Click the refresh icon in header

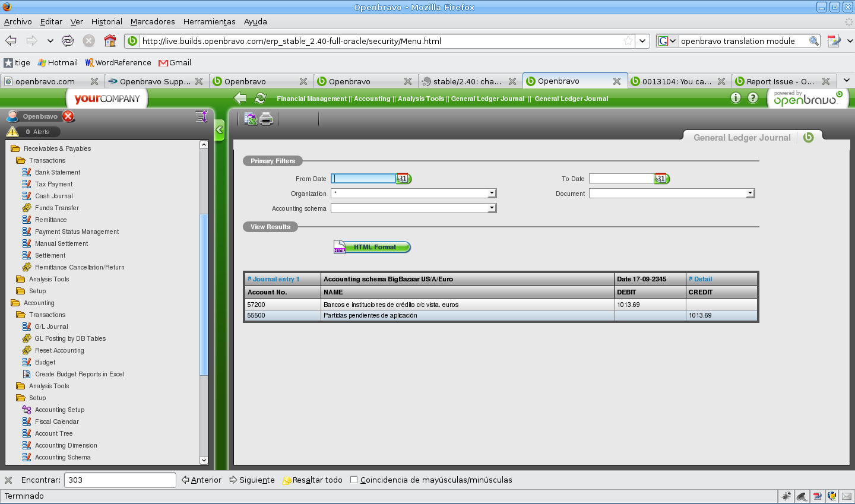pos(260,99)
